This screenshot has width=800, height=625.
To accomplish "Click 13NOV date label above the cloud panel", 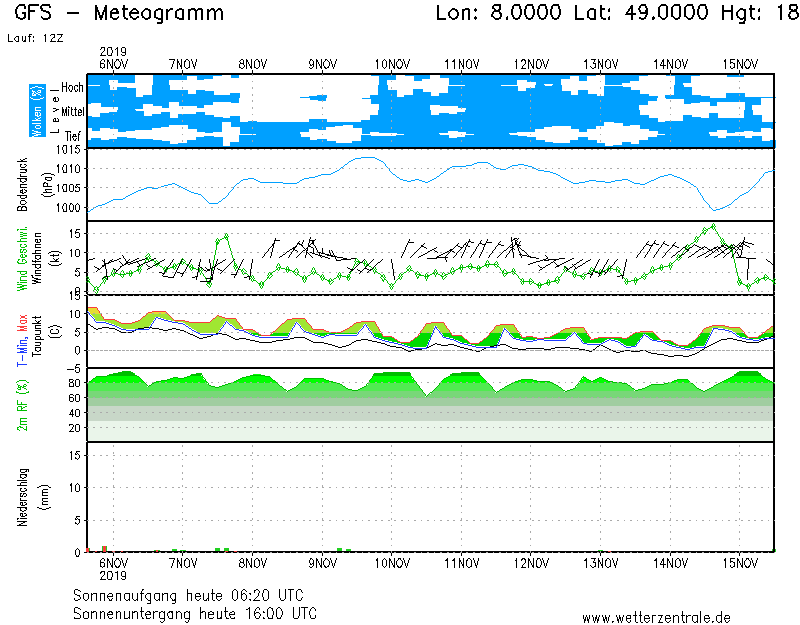I will point(601,64).
